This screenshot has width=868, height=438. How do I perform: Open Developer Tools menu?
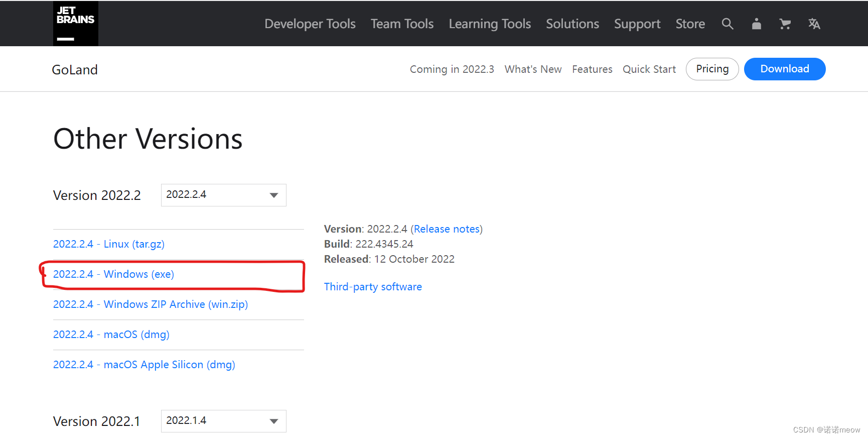[310, 24]
